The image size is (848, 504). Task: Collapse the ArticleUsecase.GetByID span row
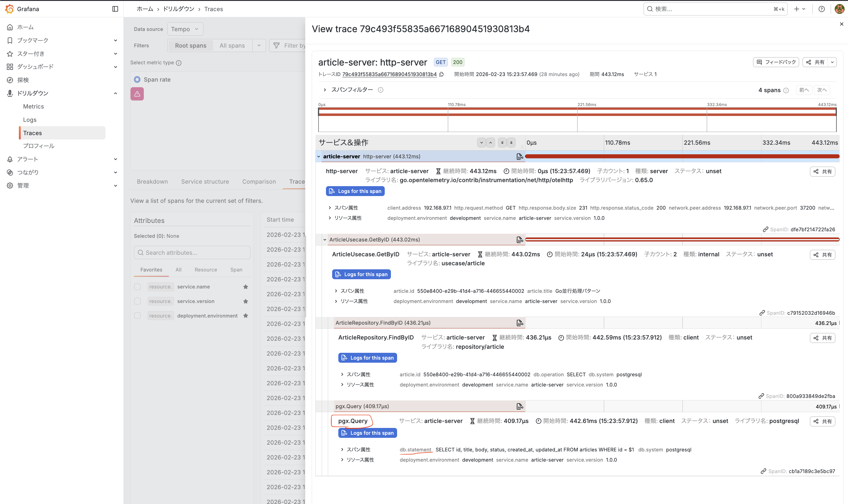point(325,240)
